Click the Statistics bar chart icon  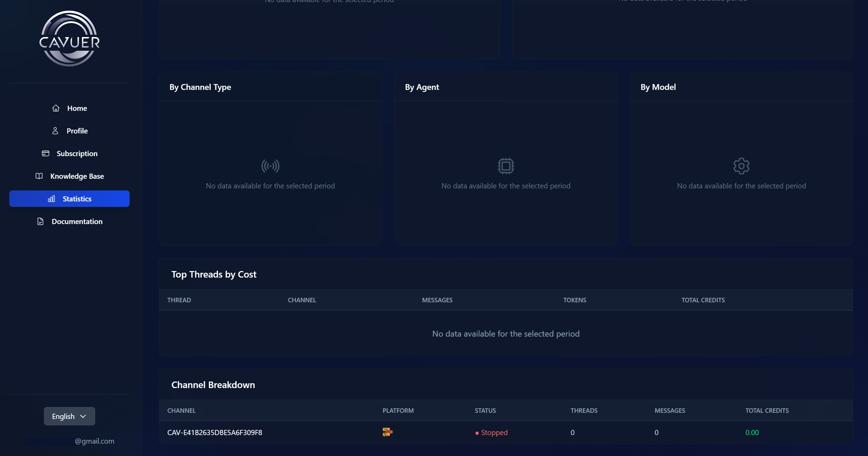pos(51,199)
